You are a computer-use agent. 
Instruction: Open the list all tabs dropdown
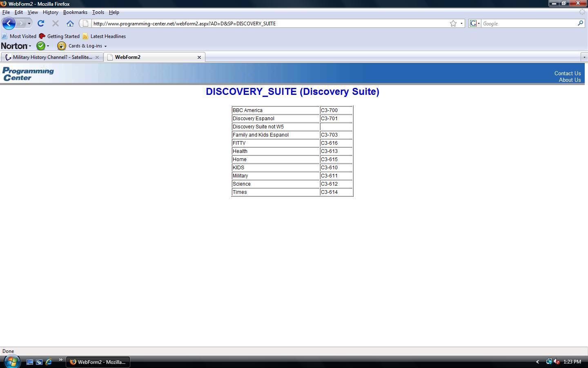pos(584,57)
